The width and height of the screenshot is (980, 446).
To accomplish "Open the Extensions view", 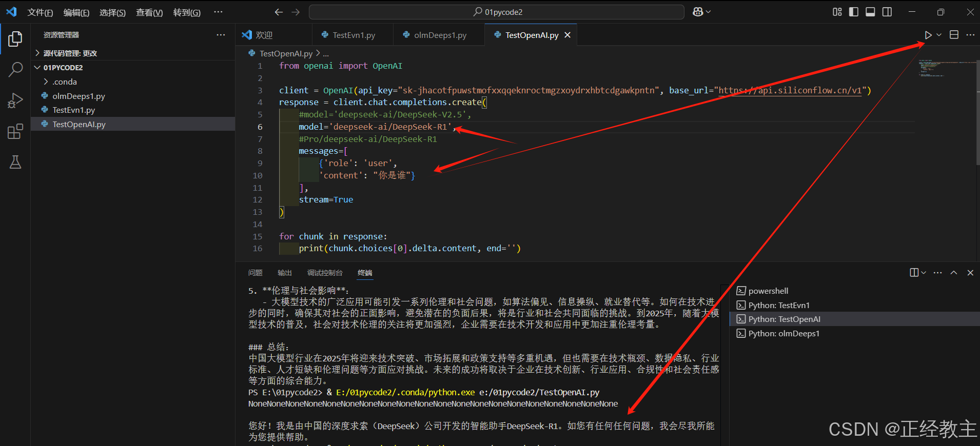I will click(15, 131).
